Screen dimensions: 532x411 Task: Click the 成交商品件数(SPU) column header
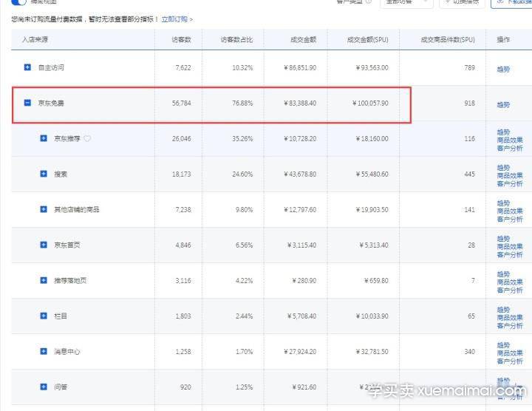pyautogui.click(x=448, y=40)
